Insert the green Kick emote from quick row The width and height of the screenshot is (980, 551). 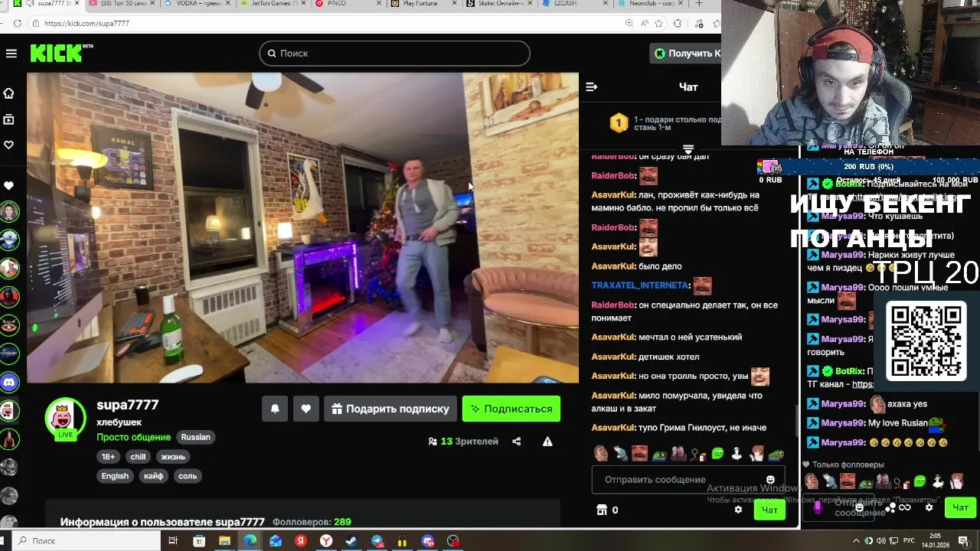[x=717, y=454]
